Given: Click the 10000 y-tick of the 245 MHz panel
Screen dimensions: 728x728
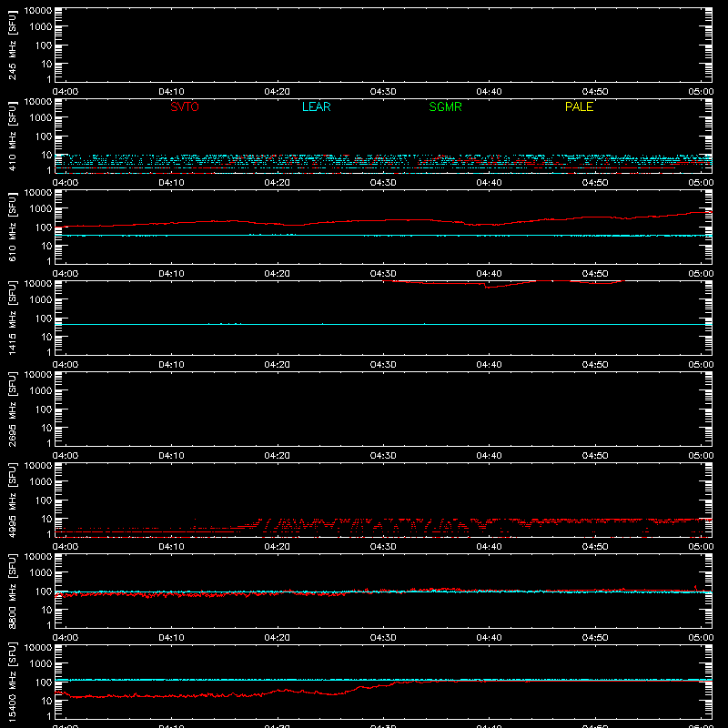Looking at the screenshot, I should [x=38, y=11].
